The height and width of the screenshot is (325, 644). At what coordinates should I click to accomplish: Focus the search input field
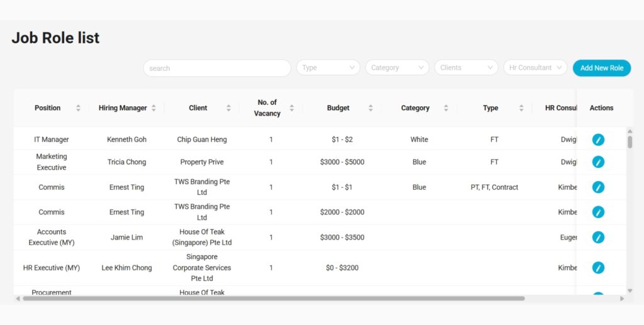[216, 68]
